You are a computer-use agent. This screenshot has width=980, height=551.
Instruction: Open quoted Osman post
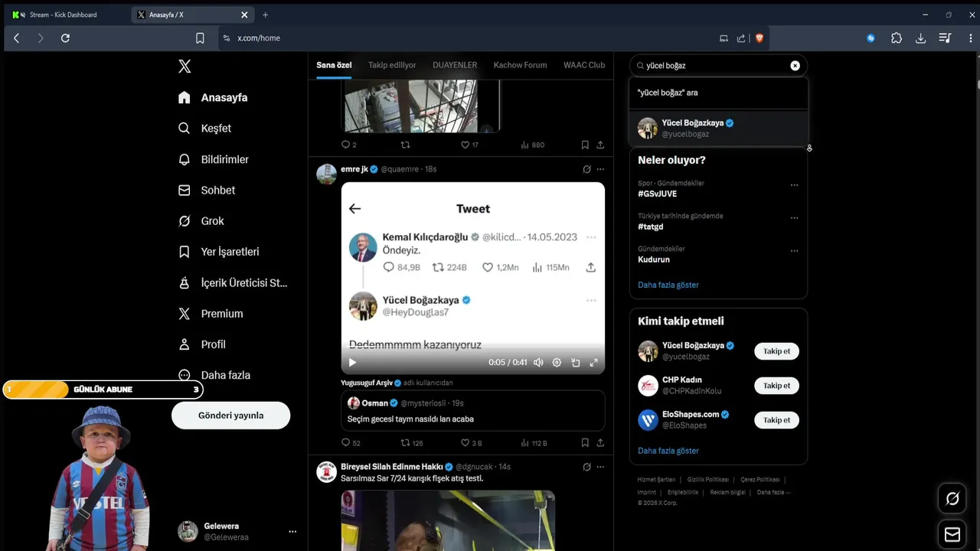click(472, 410)
